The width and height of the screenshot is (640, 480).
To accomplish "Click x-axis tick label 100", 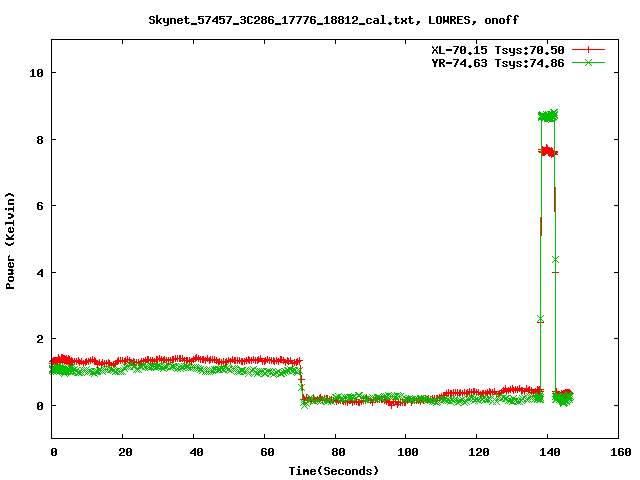I will click(x=408, y=452).
